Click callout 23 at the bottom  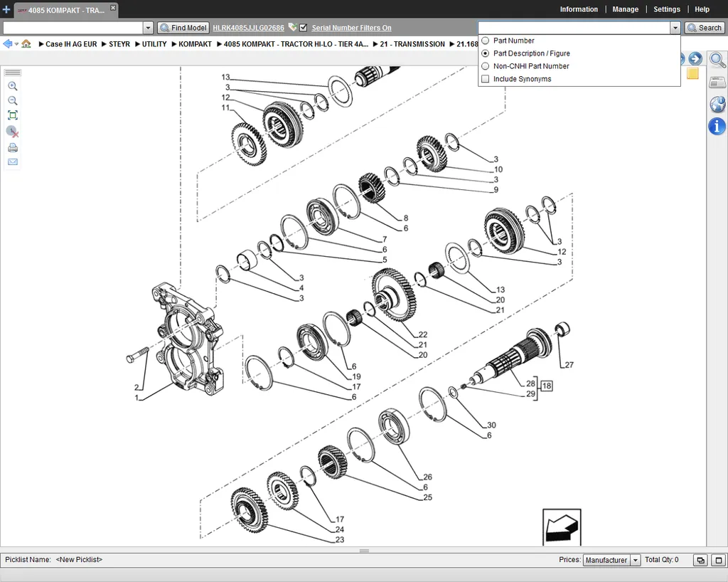coord(339,539)
